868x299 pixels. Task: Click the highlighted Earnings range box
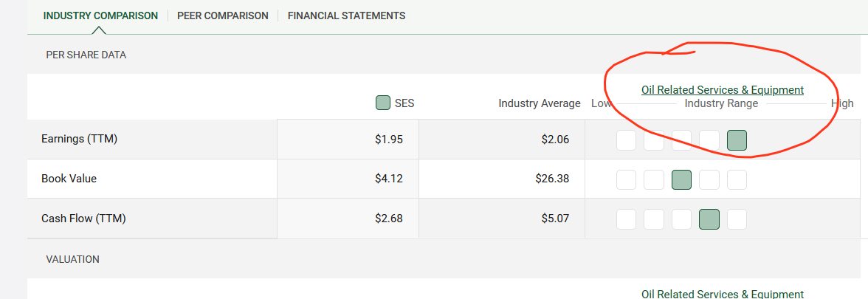pyautogui.click(x=737, y=140)
